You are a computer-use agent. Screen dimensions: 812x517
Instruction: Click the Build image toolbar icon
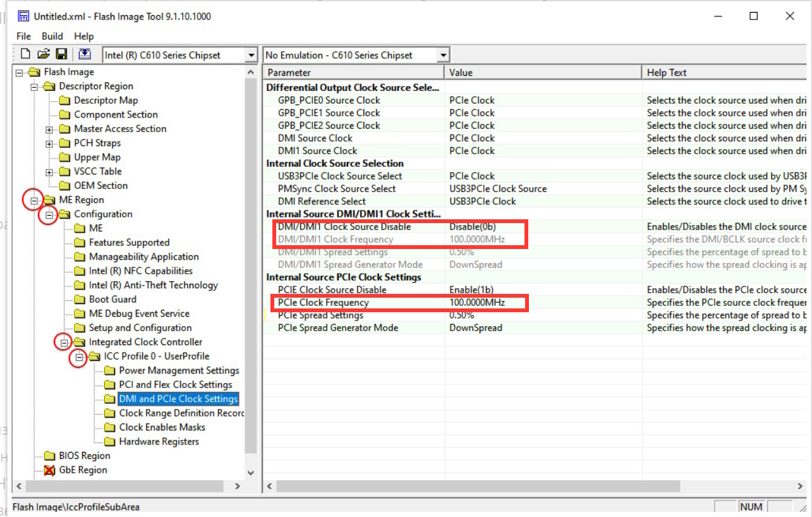pos(85,54)
